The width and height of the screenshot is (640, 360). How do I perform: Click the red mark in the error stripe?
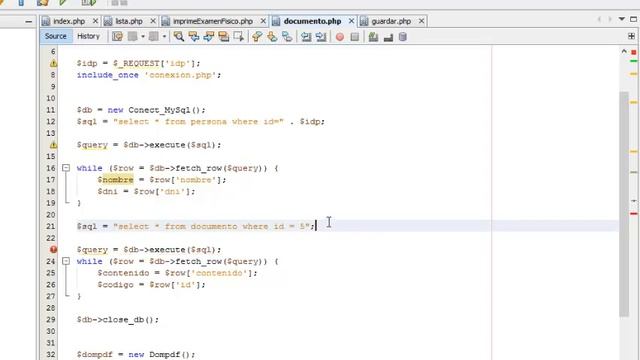tap(633, 213)
